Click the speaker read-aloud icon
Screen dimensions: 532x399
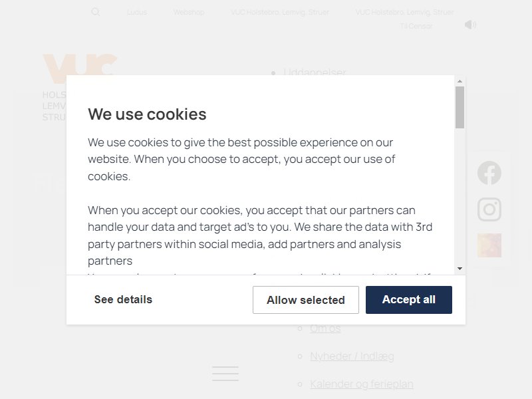click(470, 25)
